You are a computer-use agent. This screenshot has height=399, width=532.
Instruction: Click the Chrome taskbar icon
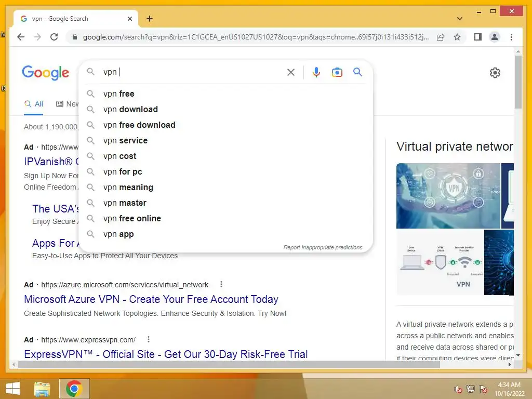(x=74, y=389)
